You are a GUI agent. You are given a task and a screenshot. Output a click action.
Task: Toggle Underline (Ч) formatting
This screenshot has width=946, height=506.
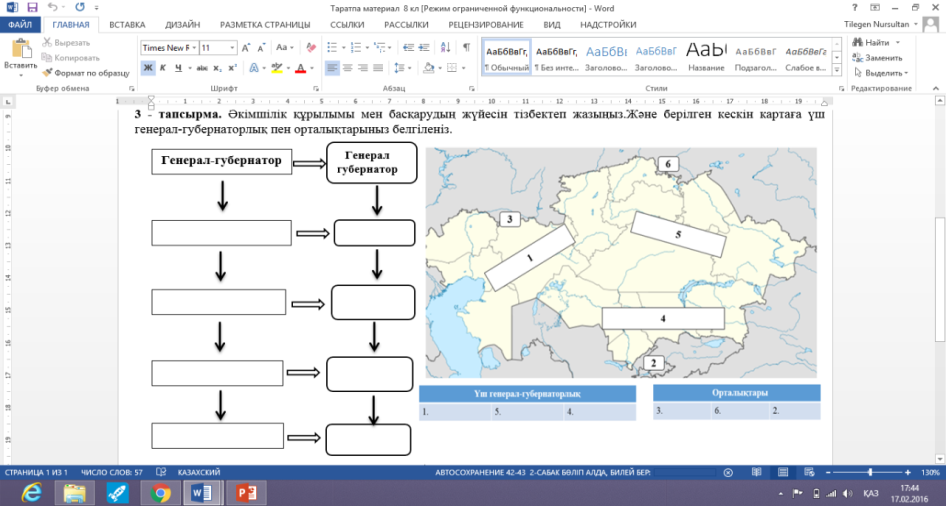[x=178, y=68]
